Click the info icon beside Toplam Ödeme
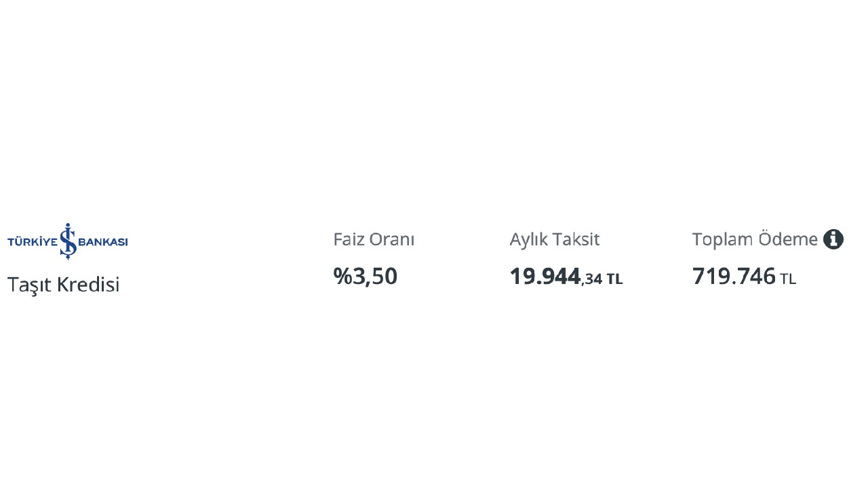Screen dimensions: 868x488 [833, 239]
